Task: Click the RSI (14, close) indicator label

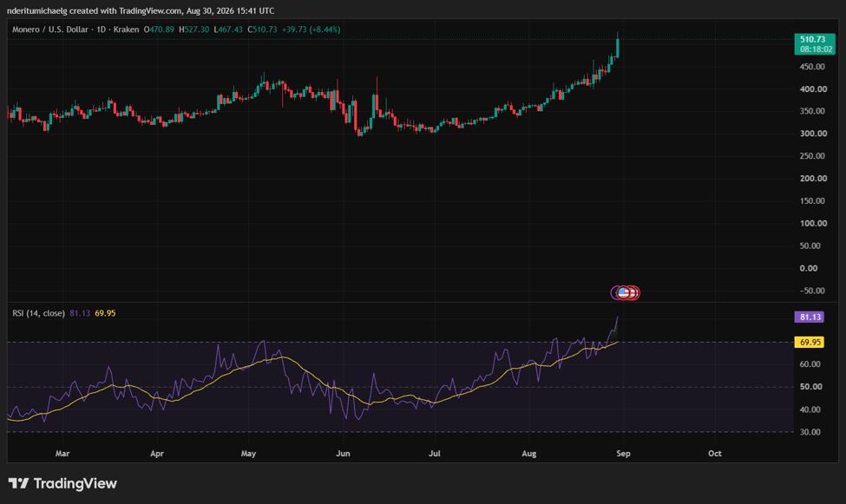Action: click(38, 313)
